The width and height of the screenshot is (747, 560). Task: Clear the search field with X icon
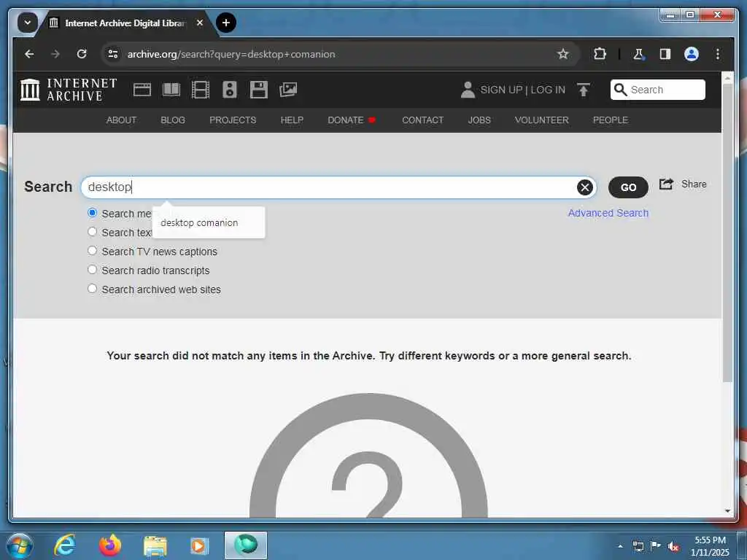click(585, 187)
